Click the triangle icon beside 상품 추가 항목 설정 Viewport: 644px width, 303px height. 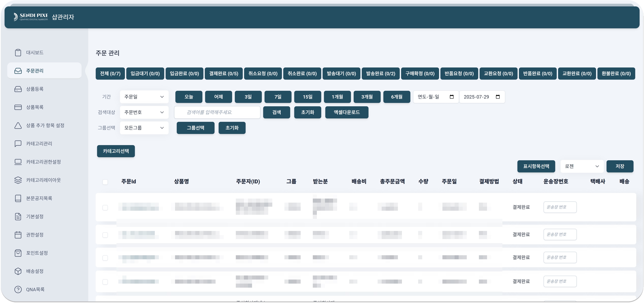point(18,125)
